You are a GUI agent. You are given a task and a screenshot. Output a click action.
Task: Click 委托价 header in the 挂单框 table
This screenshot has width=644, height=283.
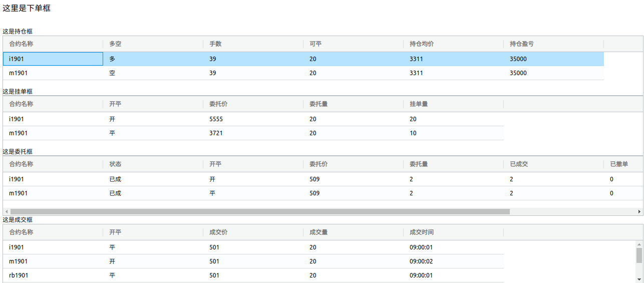click(253, 104)
